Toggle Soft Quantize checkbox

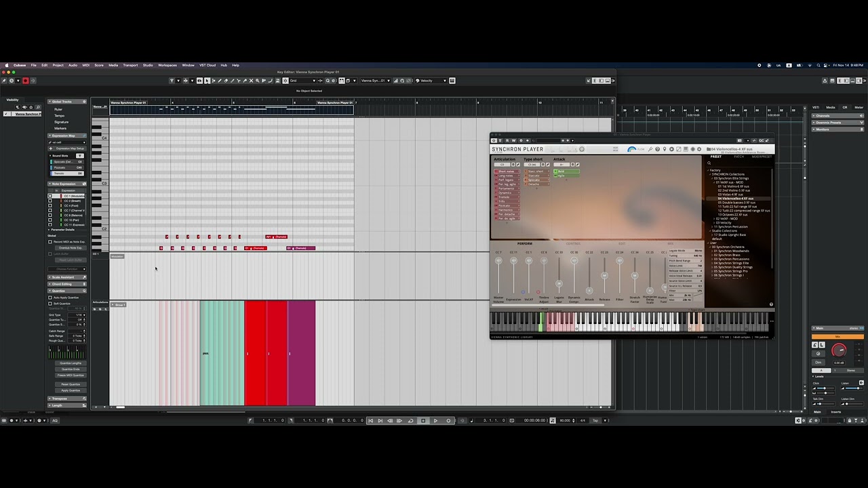point(50,304)
